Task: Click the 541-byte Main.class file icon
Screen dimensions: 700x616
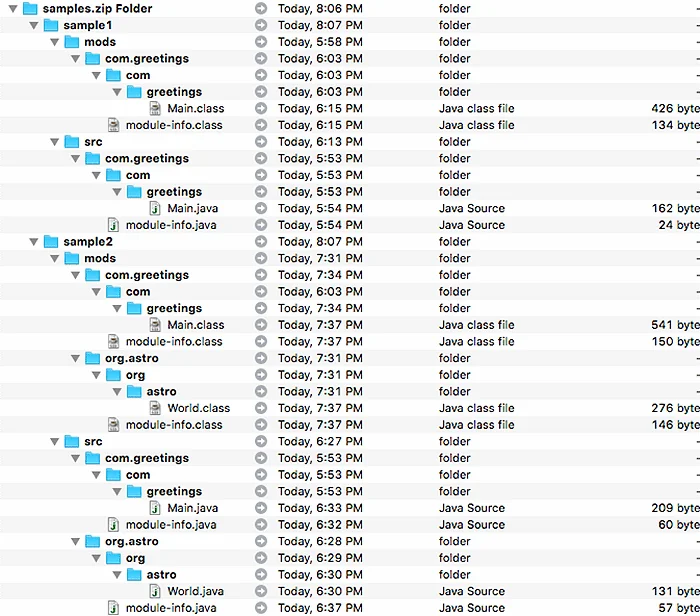Action: 155,325
